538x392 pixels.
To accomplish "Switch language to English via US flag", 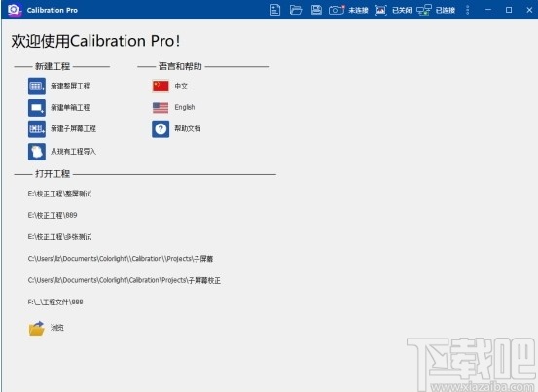I will (x=161, y=108).
